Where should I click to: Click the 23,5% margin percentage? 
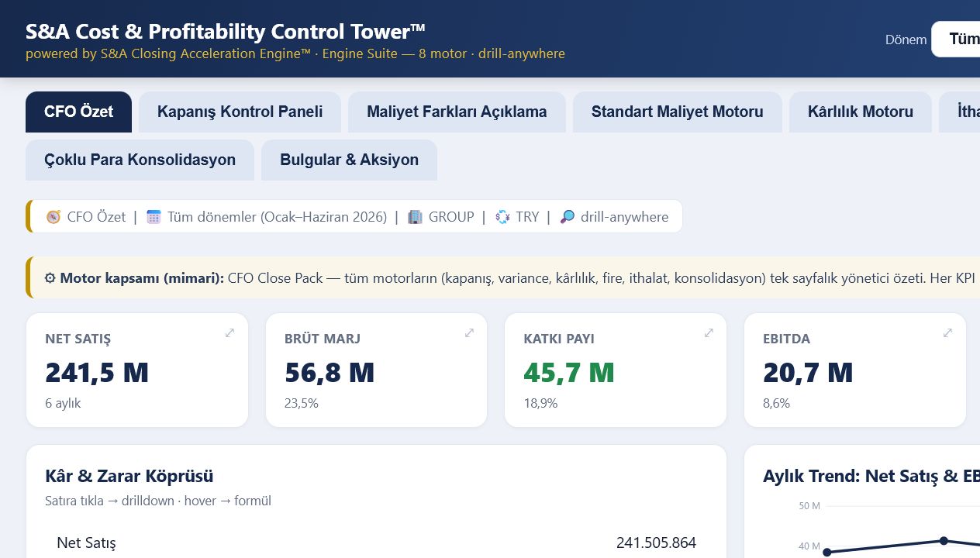click(x=302, y=403)
